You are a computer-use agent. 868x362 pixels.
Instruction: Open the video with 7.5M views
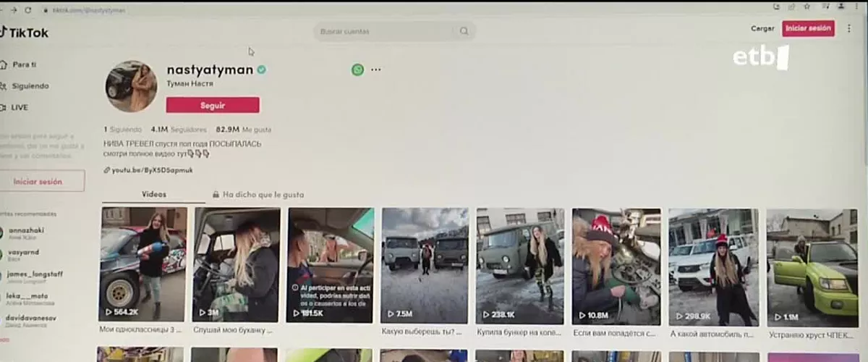tap(425, 265)
